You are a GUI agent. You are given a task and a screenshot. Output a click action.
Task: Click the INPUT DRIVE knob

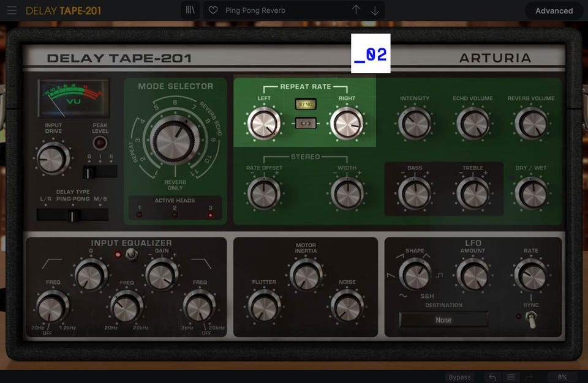(x=53, y=158)
